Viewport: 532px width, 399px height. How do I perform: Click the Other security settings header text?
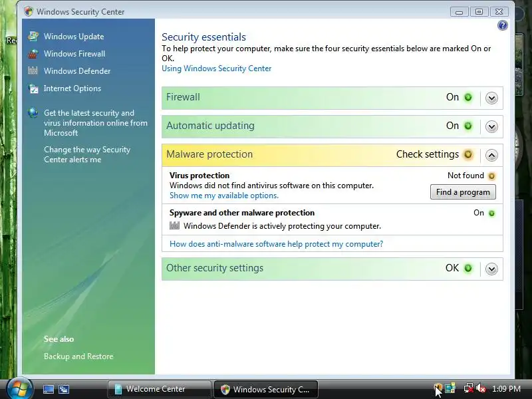[x=214, y=268]
